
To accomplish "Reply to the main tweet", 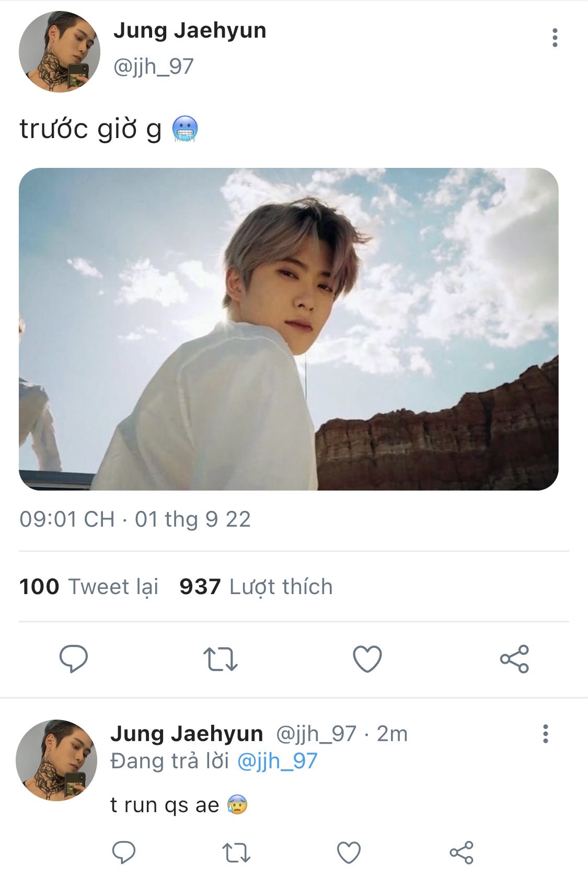I will click(74, 658).
